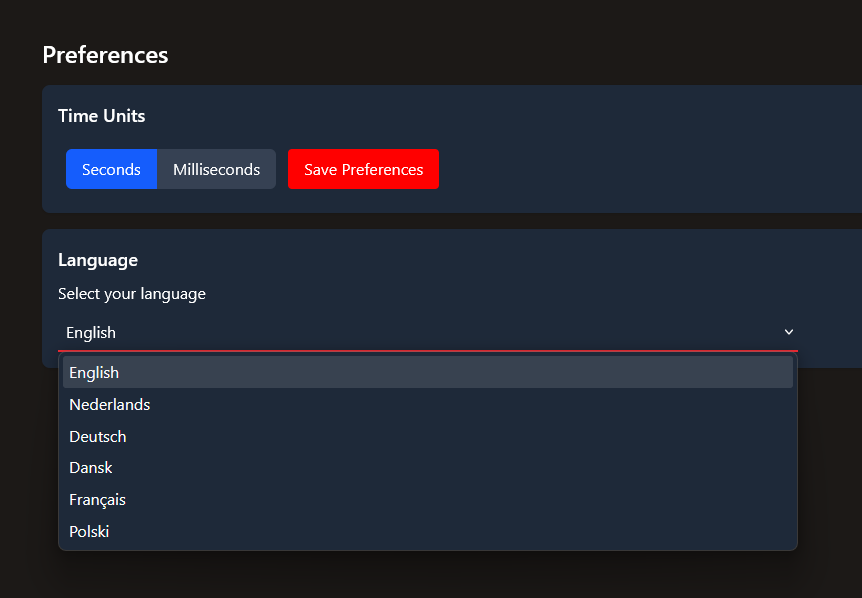This screenshot has height=598, width=862.
Task: Select Français as the language
Action: [97, 500]
